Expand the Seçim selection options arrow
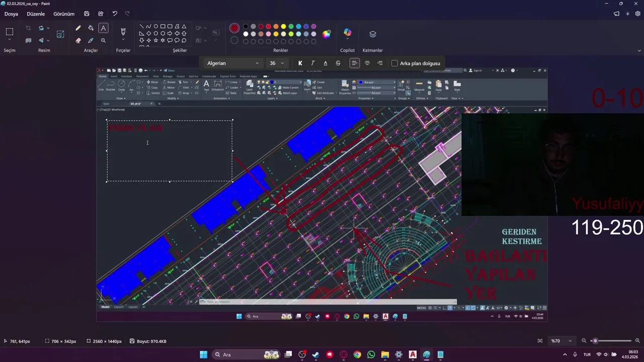Viewport: 644px width, 362px height. pyautogui.click(x=10, y=40)
